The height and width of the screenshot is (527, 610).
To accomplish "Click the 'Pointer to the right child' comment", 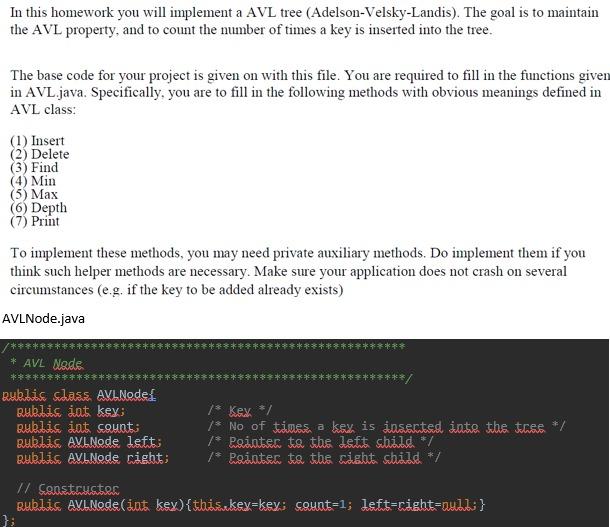I will [324, 457].
